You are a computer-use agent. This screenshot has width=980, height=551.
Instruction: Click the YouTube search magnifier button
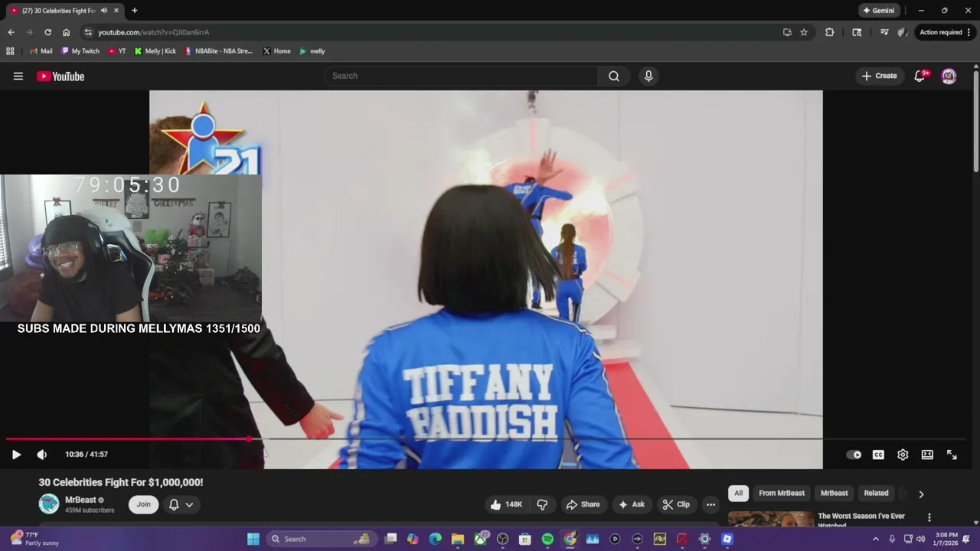(x=614, y=76)
